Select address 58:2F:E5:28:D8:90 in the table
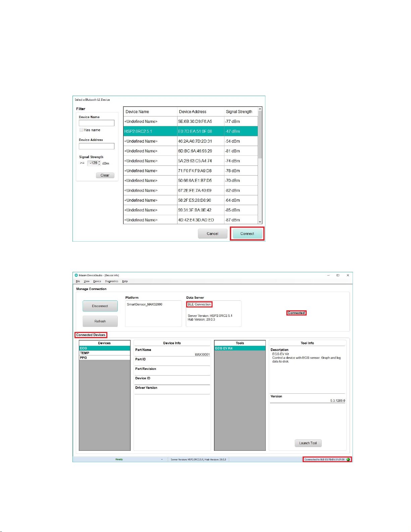The width and height of the screenshot is (411, 532). (x=201, y=200)
